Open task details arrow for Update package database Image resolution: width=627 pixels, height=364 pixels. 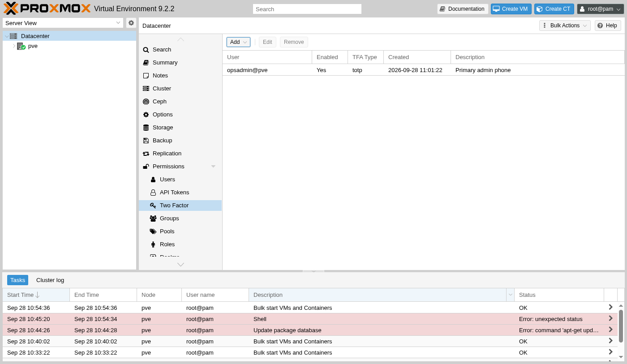point(610,330)
